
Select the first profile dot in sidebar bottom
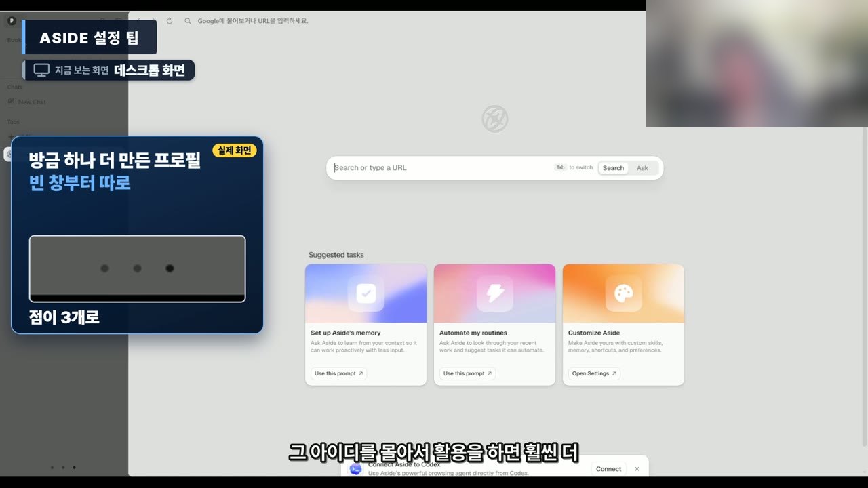coord(52,468)
